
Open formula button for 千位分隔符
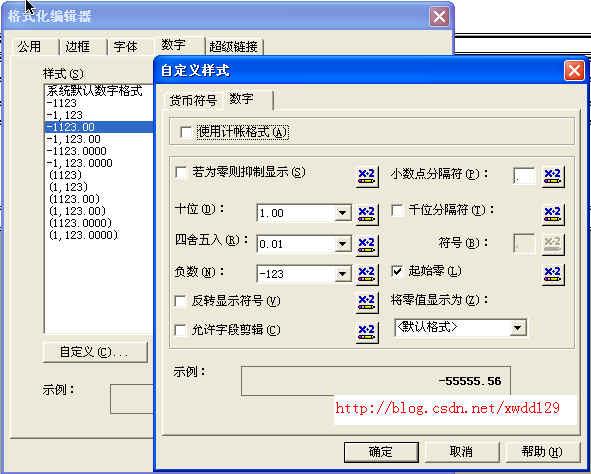click(553, 214)
